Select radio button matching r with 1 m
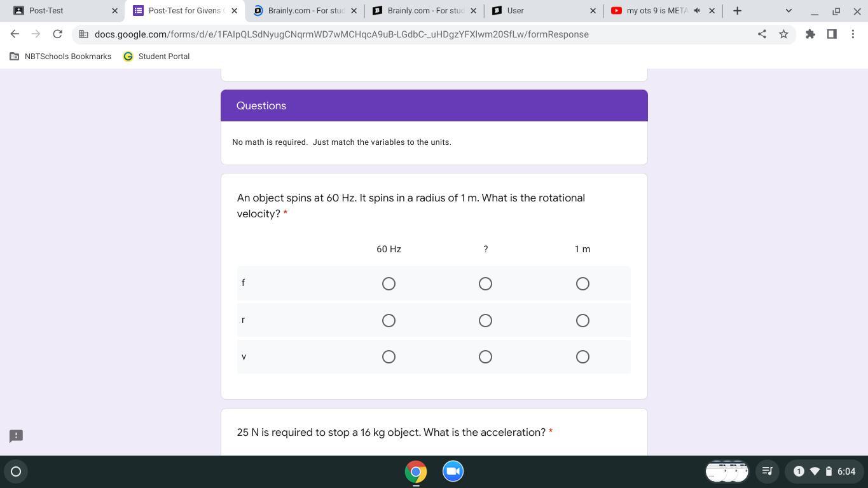Image resolution: width=868 pixels, height=488 pixels. tap(582, 320)
